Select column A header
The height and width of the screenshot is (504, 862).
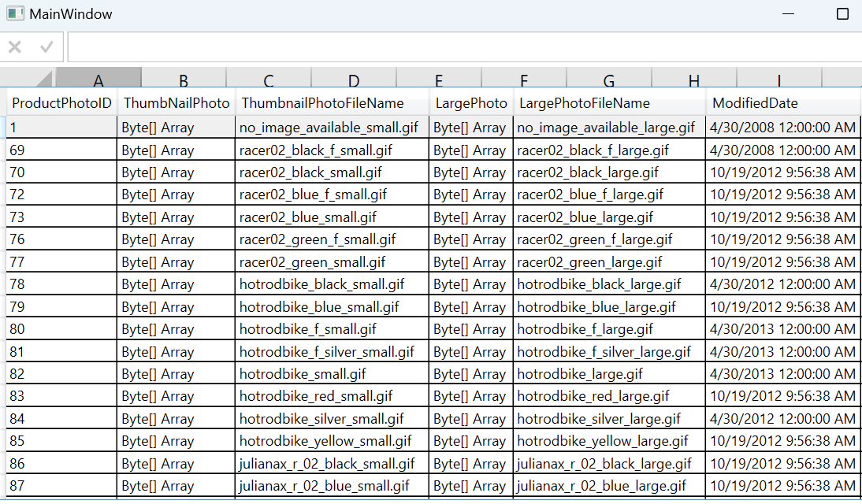98,80
